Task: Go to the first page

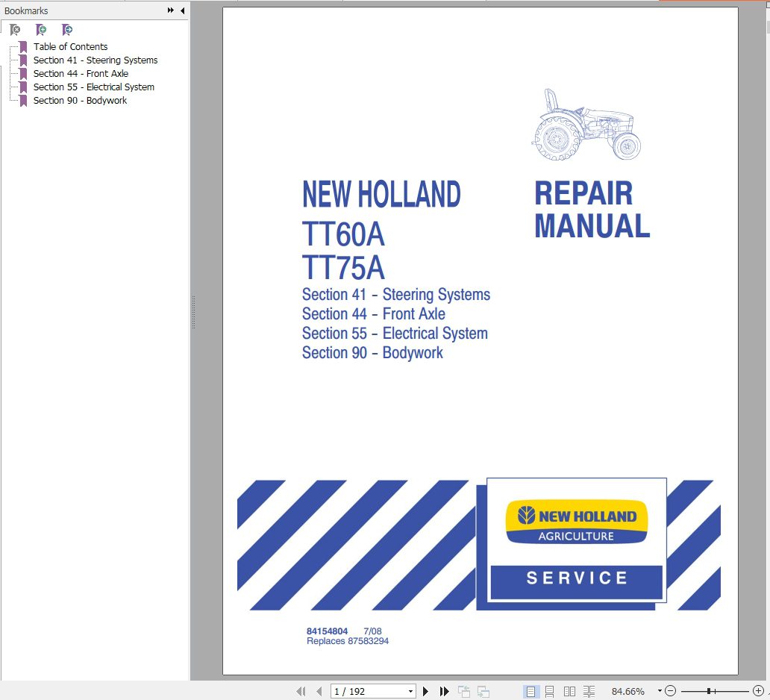Action: [x=301, y=691]
